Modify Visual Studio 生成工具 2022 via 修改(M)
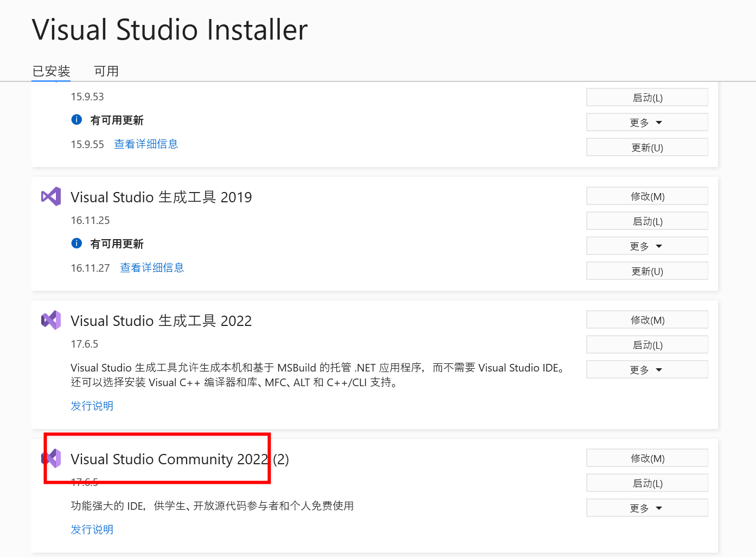Screen dimensions: 756x557 point(647,320)
